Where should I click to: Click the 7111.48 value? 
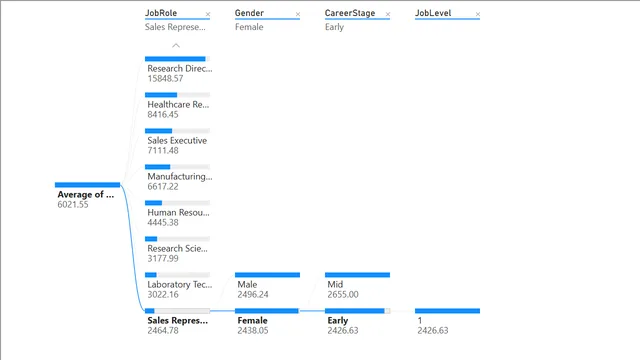pyautogui.click(x=163, y=151)
